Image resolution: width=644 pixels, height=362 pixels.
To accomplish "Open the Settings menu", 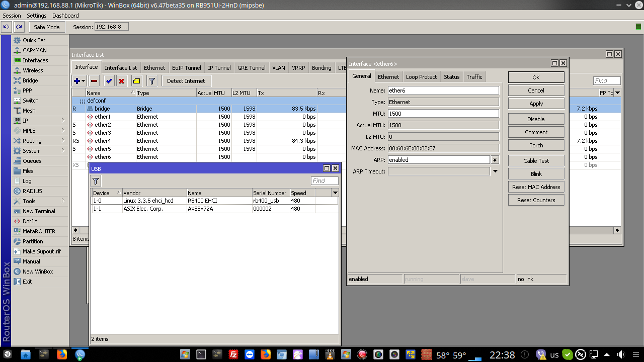I will pyautogui.click(x=36, y=16).
